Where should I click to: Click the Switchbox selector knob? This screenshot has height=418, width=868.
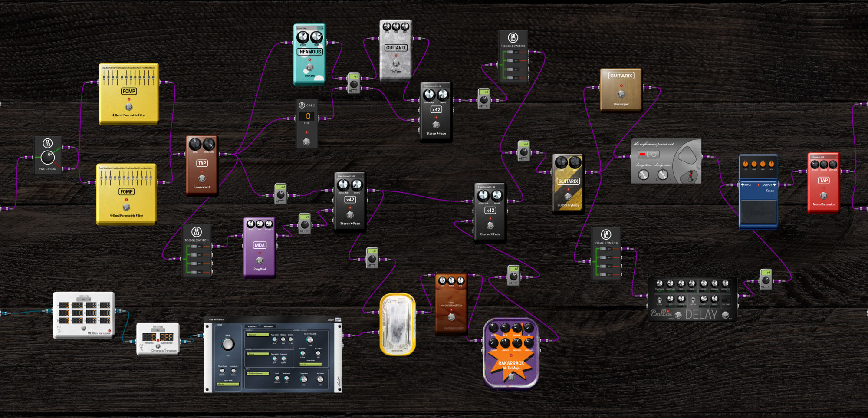pyautogui.click(x=48, y=158)
